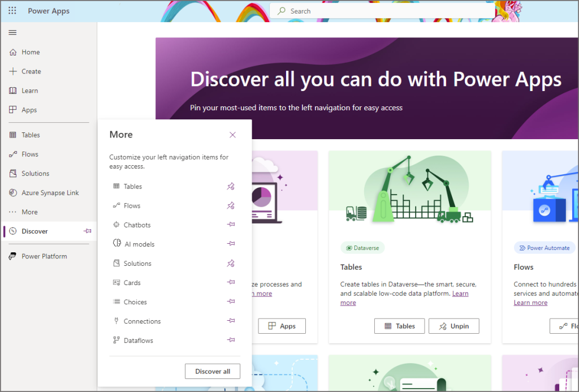
Task: Click the Power Apps title in header
Action: click(x=49, y=11)
